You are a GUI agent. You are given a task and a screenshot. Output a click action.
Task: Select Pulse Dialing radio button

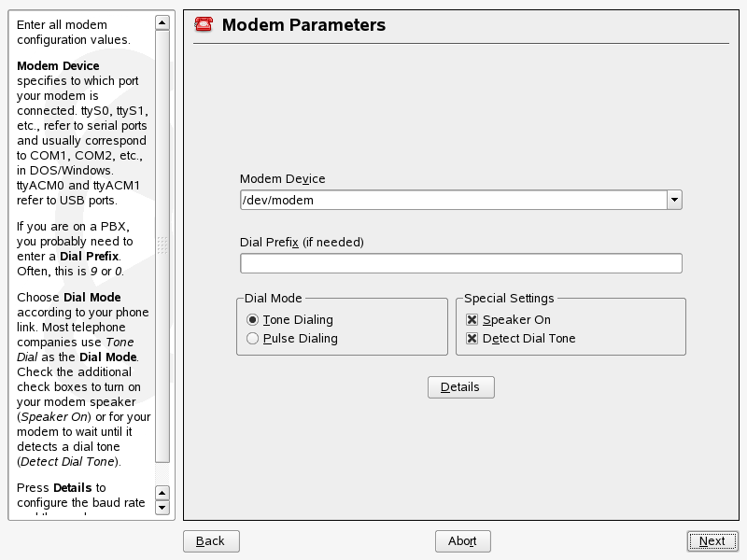253,339
